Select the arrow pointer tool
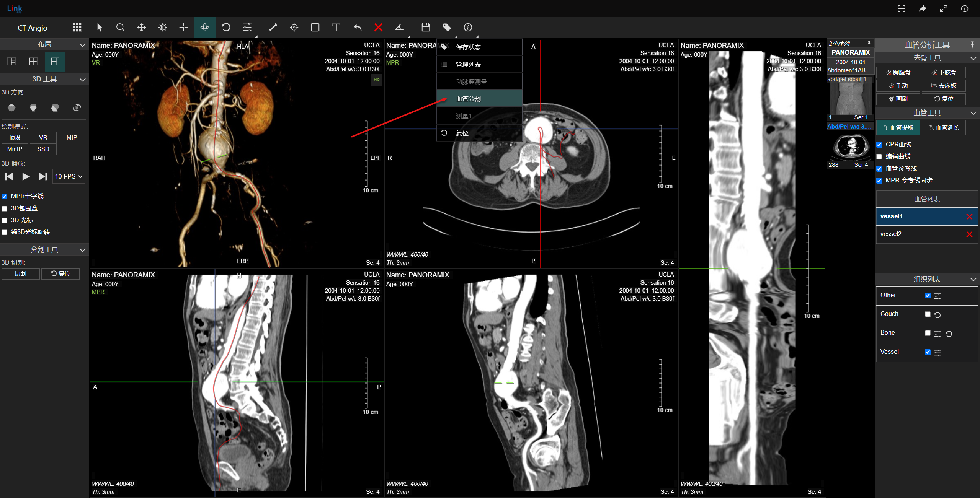 (x=100, y=28)
